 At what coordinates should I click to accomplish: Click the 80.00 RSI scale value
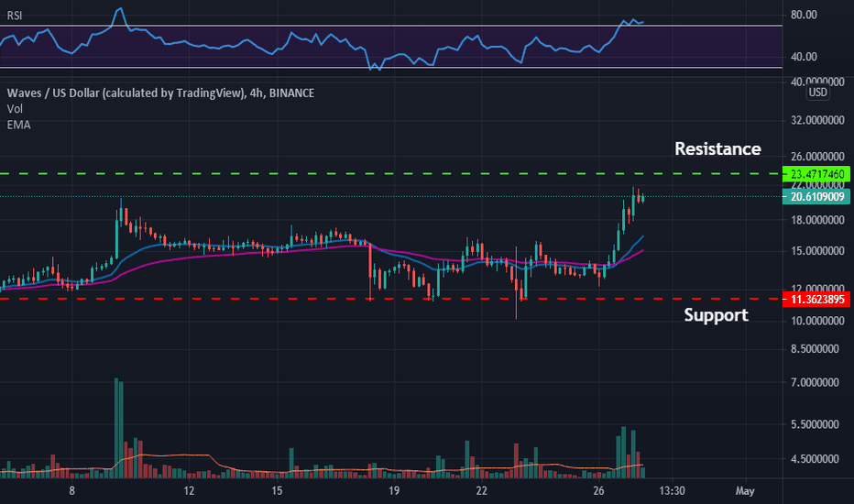pos(804,15)
